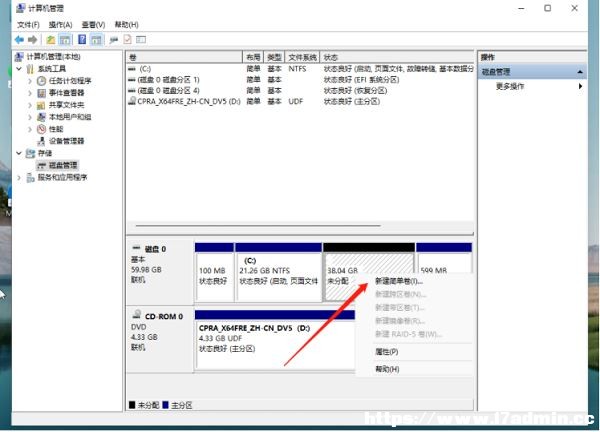This screenshot has width=600, height=432.
Task: Open 设备管理器 icon in the tree
Action: coord(41,141)
